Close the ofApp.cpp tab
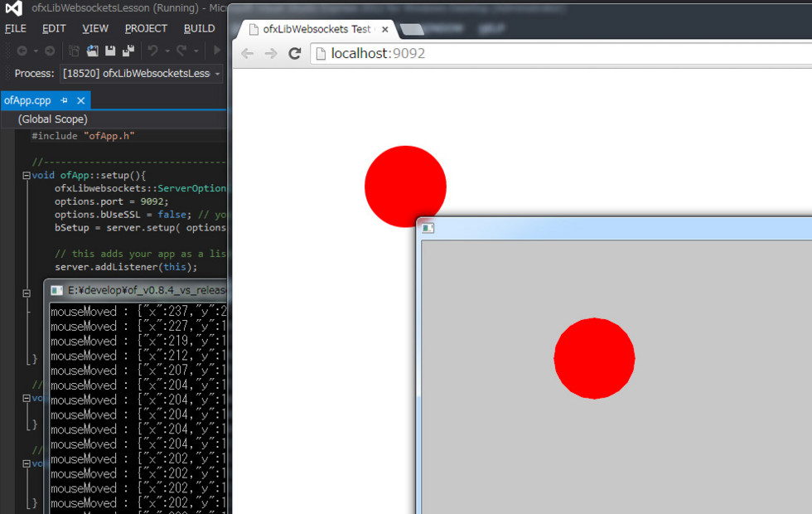Viewport: 812px width, 514px height. tap(81, 100)
